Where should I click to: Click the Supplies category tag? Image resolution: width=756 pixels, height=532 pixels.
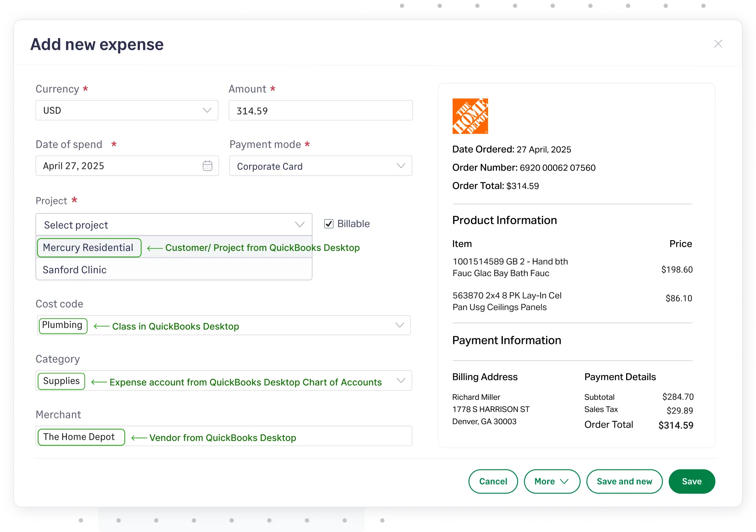pos(61,381)
